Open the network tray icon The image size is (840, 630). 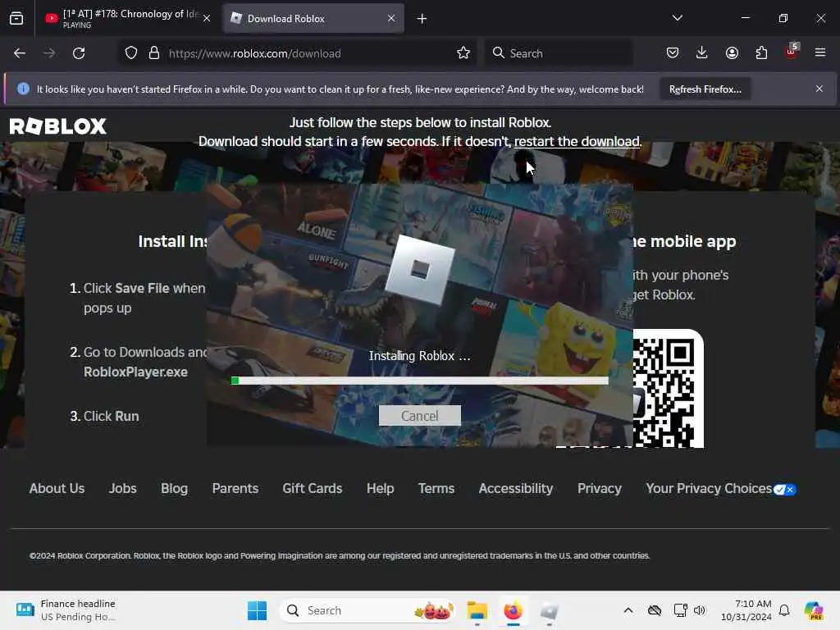pos(680,610)
